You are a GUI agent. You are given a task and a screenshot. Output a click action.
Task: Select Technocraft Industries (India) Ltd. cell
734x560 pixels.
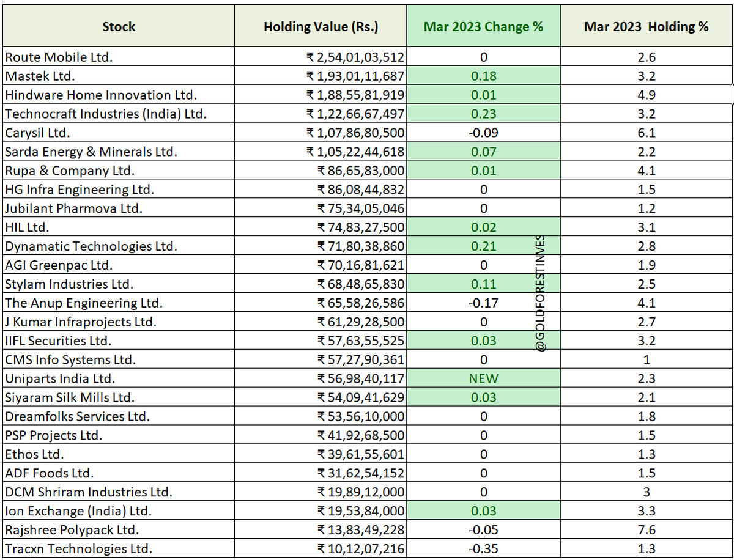119,114
